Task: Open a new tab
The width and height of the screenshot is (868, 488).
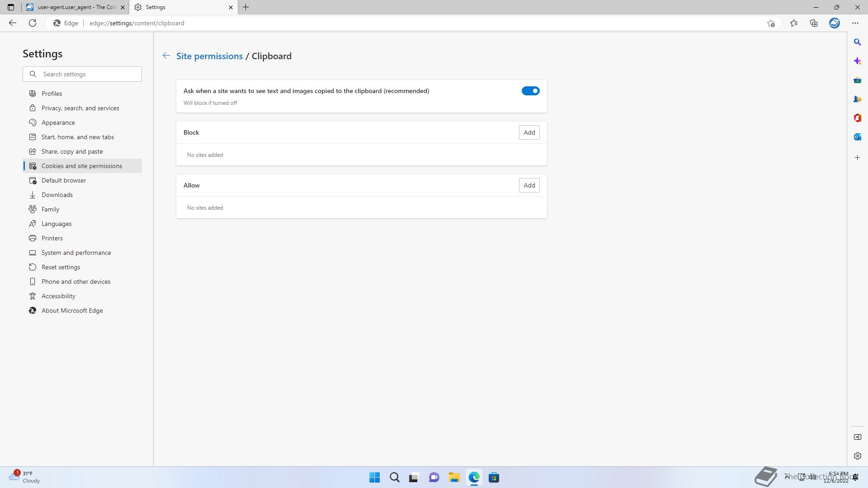Action: click(246, 7)
